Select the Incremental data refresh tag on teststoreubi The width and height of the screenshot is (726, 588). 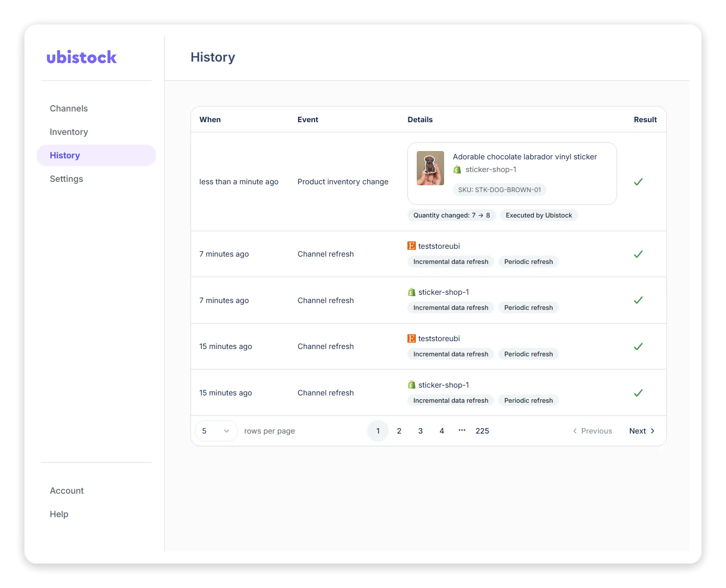[x=450, y=261]
